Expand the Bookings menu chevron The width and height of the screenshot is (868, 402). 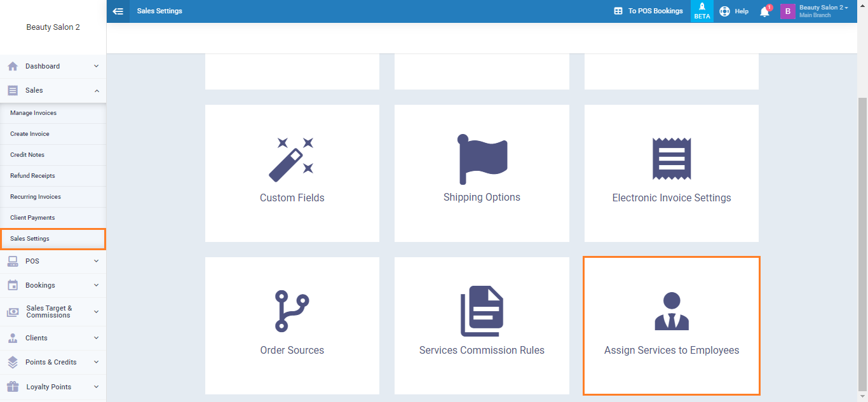pyautogui.click(x=96, y=285)
